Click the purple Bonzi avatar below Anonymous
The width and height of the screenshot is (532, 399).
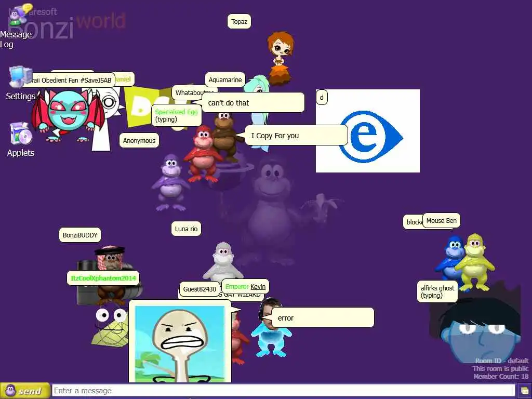coord(171,182)
